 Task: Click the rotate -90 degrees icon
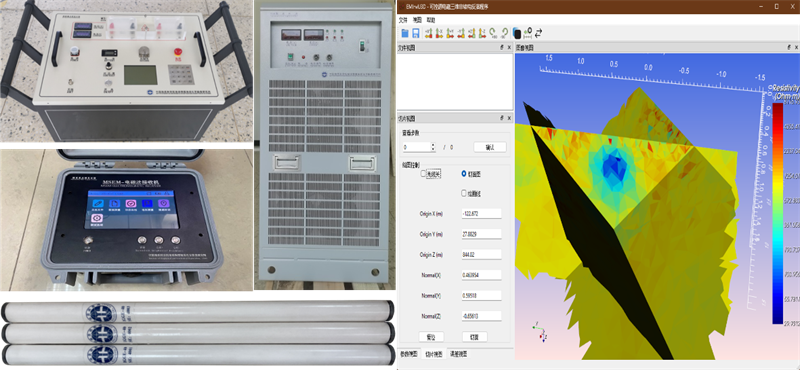pyautogui.click(x=504, y=33)
